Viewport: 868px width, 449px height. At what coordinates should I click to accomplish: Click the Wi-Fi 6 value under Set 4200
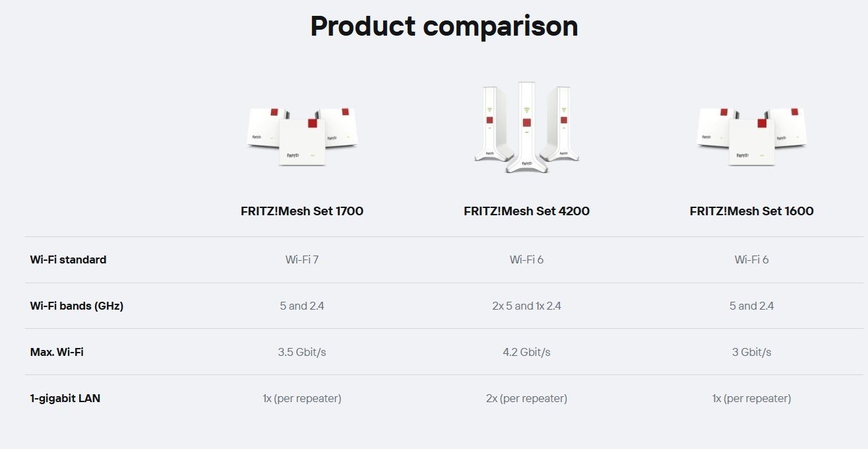point(526,259)
